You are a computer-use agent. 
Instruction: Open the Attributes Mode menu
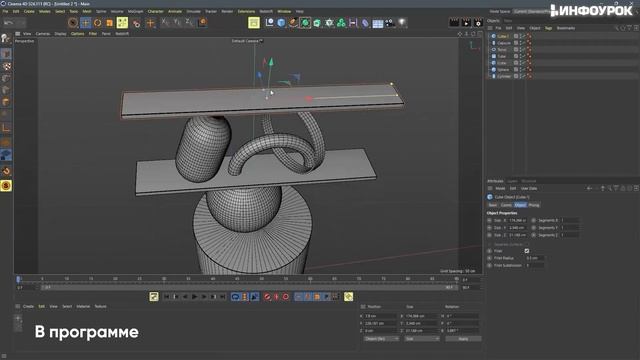pyautogui.click(x=500, y=189)
